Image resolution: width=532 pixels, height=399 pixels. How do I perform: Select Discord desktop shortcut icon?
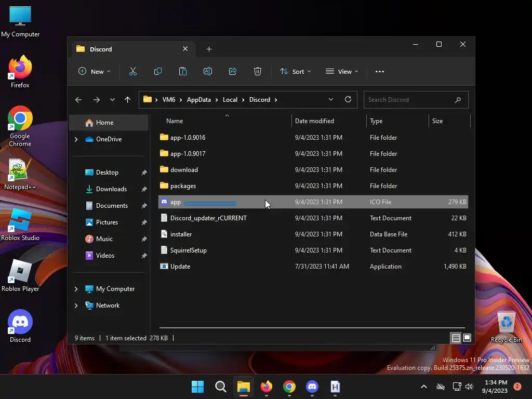pyautogui.click(x=20, y=326)
